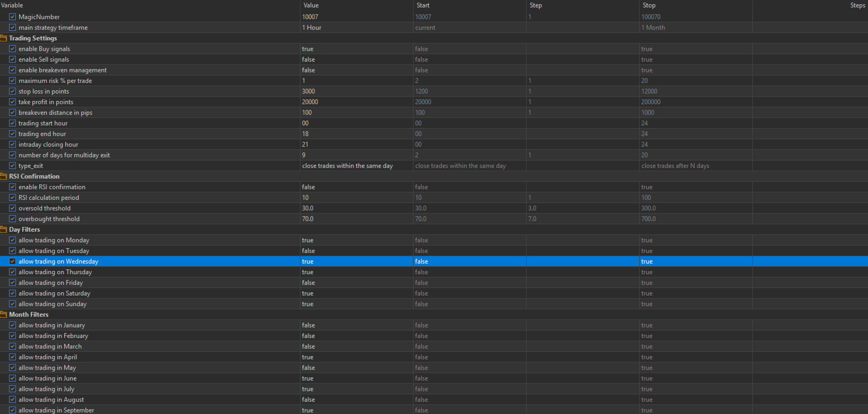Image resolution: width=868 pixels, height=414 pixels.
Task: Toggle checkbox for allow trading in April
Action: (x=13, y=357)
